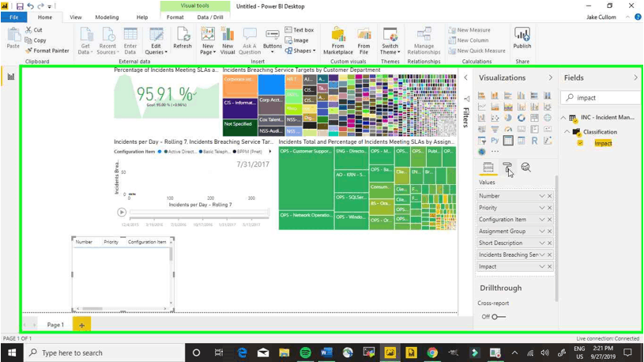Select the Donut chart visualization

522,118
